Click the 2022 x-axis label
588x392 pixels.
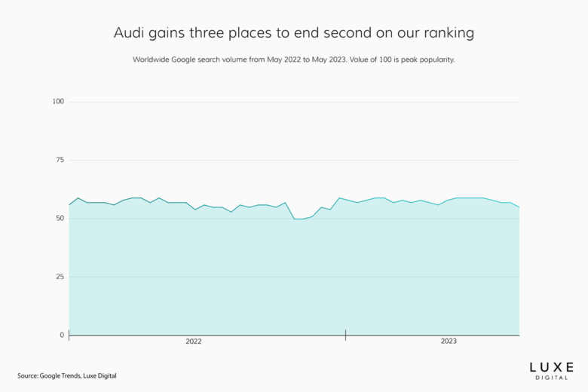(194, 341)
